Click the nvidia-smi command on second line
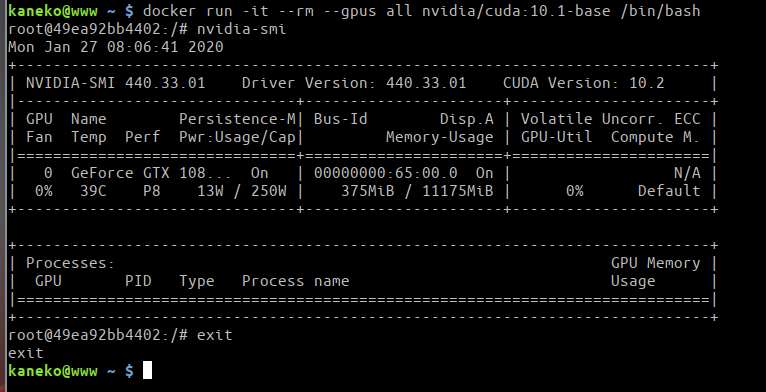This screenshot has width=766, height=392. [241, 29]
